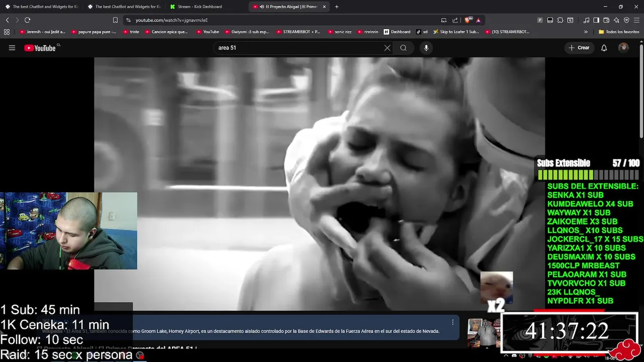Click the YouTube search magnifier button

pos(404,48)
